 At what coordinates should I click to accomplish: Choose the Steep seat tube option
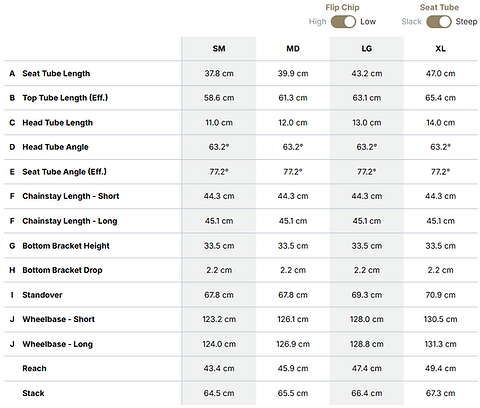[466, 22]
